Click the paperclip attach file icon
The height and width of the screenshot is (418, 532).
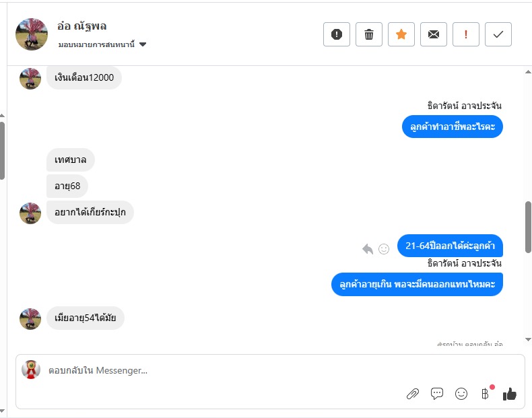[413, 394]
